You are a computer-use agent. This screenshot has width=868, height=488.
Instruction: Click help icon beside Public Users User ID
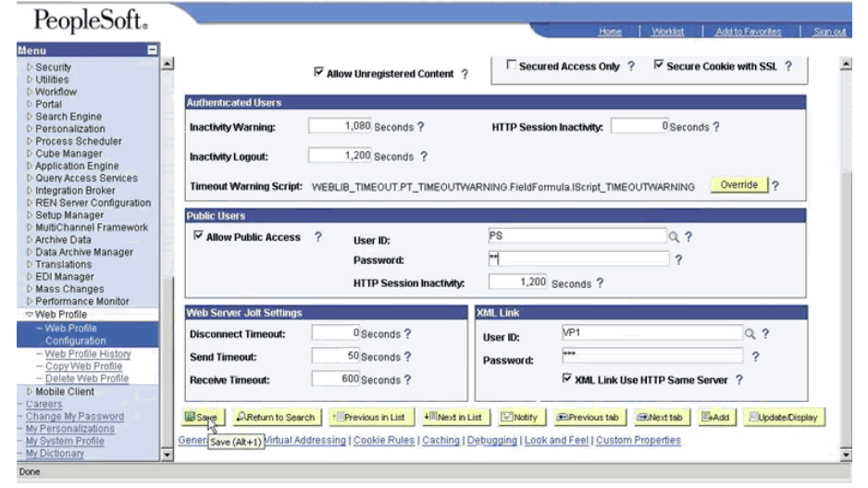[688, 237]
